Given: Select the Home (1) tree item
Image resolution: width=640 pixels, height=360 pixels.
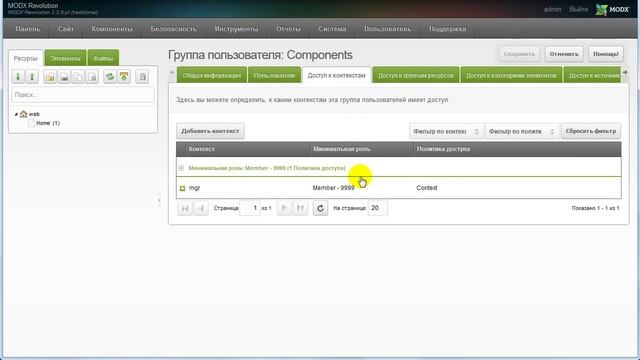Looking at the screenshot, I should [x=48, y=123].
